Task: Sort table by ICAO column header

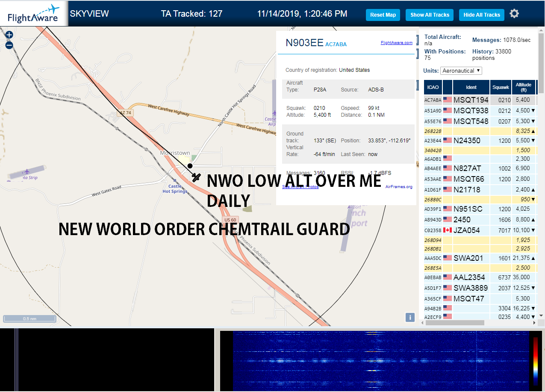Action: pos(433,87)
